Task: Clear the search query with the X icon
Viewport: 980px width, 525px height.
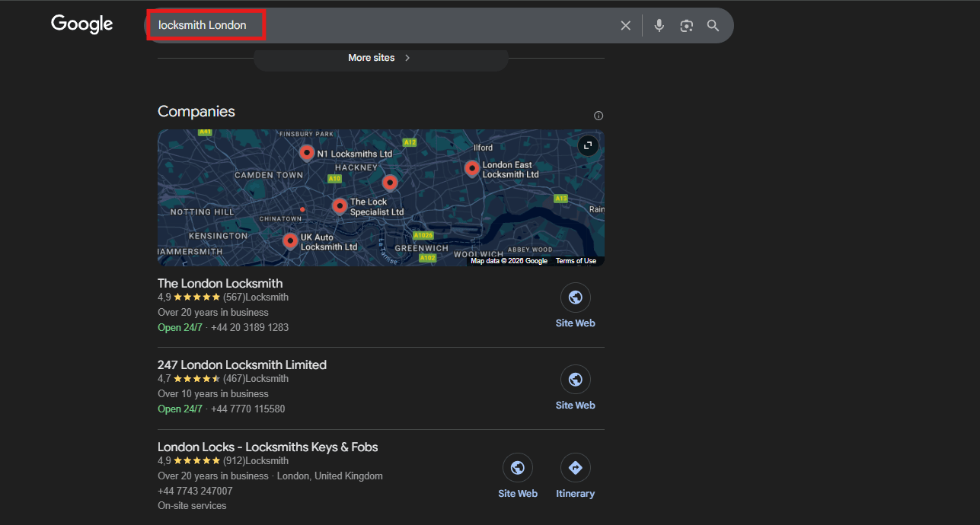Action: [x=625, y=25]
